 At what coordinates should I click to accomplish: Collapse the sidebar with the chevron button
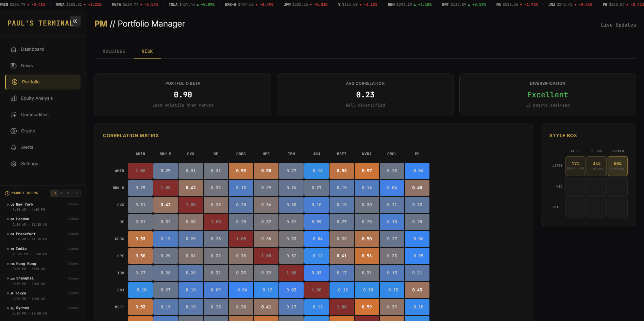click(x=75, y=21)
